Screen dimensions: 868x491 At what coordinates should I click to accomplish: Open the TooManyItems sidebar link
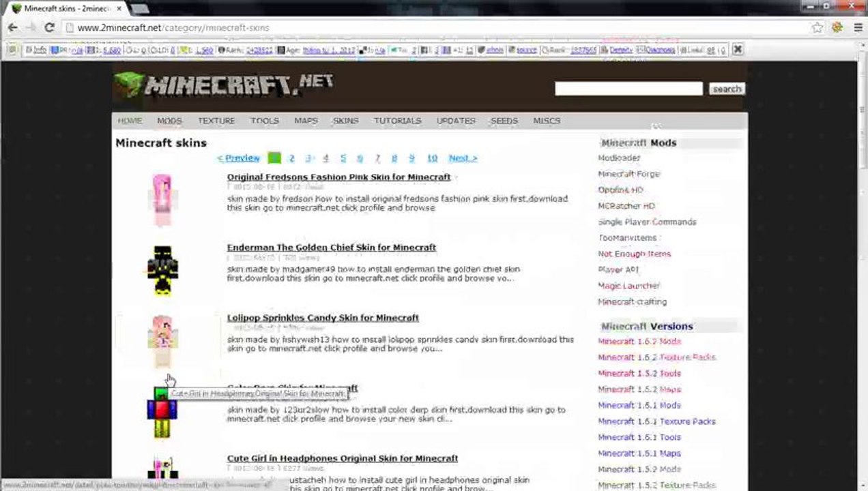(627, 238)
